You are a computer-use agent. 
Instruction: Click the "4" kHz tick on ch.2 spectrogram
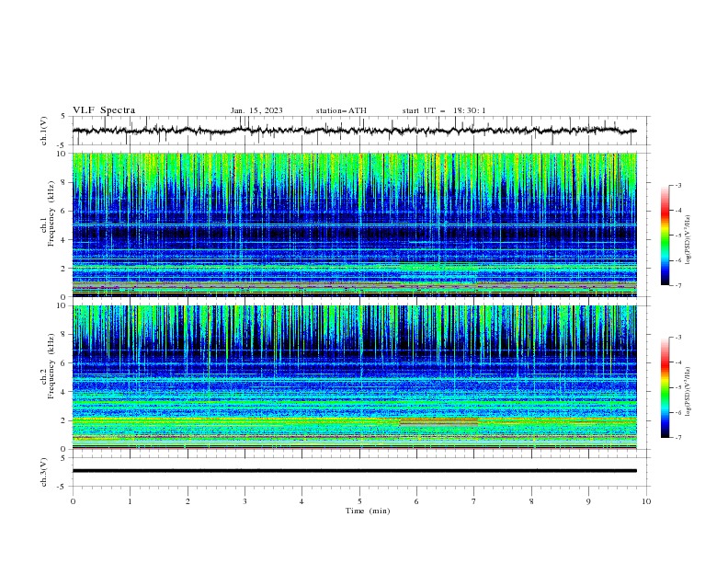[x=65, y=392]
